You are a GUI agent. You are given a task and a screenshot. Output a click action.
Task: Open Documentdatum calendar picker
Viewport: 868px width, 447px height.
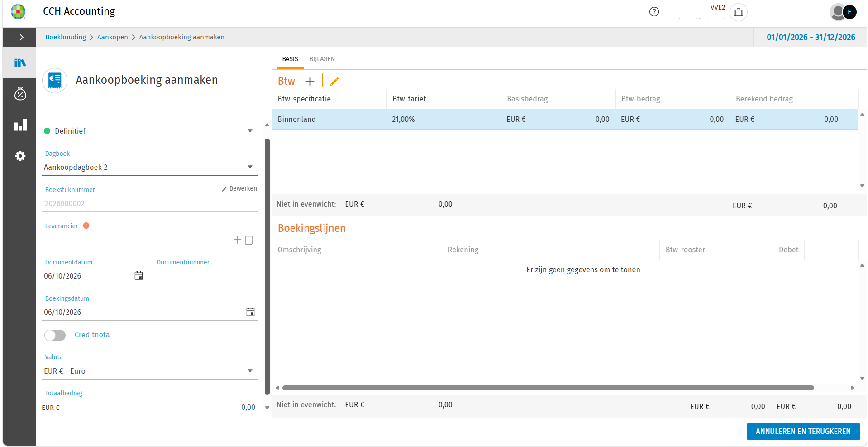coord(139,275)
